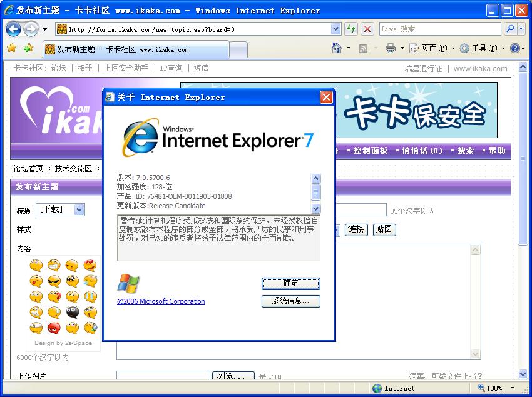Click the browser Forward arrow button

[x=31, y=29]
